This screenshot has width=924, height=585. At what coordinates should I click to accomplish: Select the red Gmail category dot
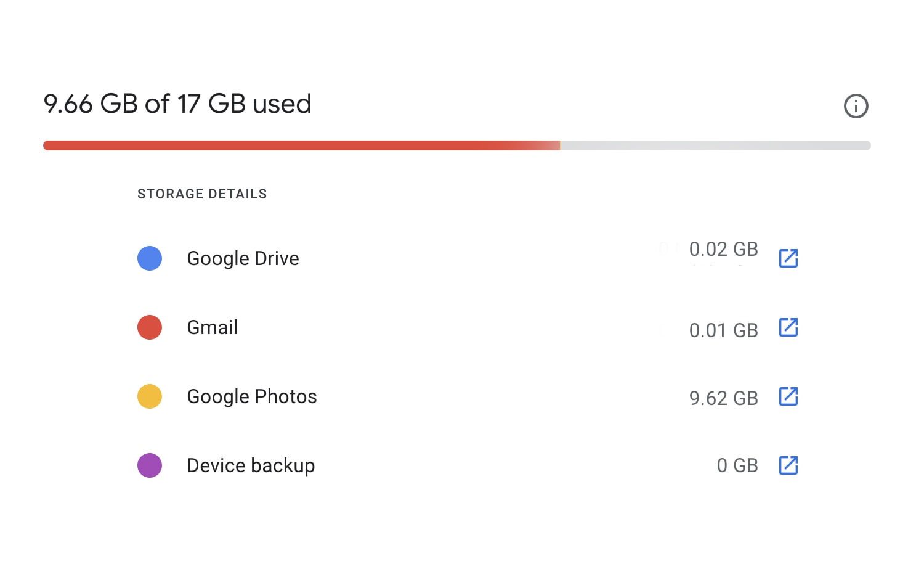point(149,327)
